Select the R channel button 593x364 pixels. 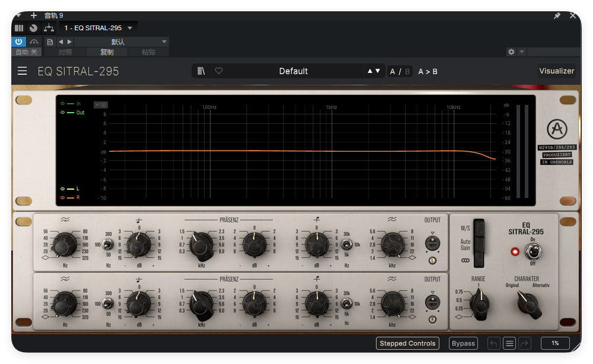[432, 320]
